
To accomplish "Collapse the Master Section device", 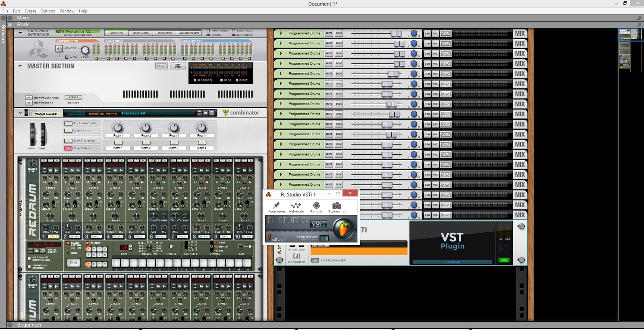I will [20, 66].
